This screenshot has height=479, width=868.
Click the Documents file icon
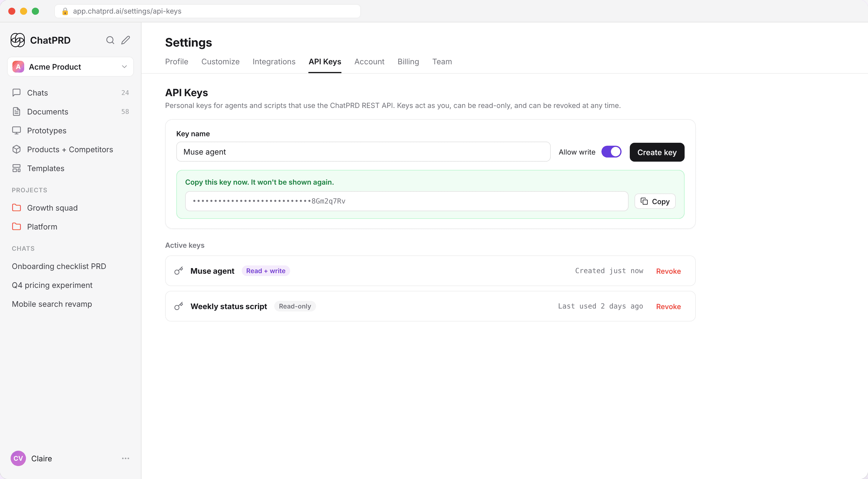pos(17,111)
